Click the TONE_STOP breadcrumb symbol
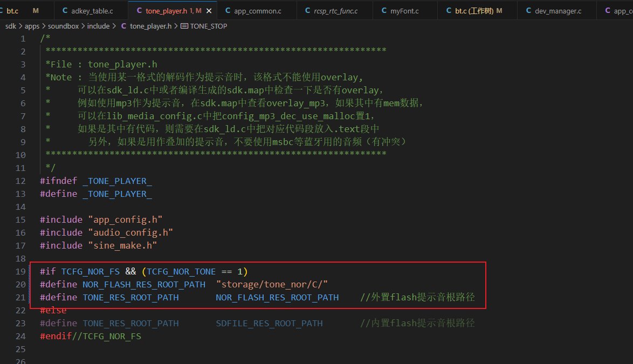633x364 pixels. click(208, 26)
